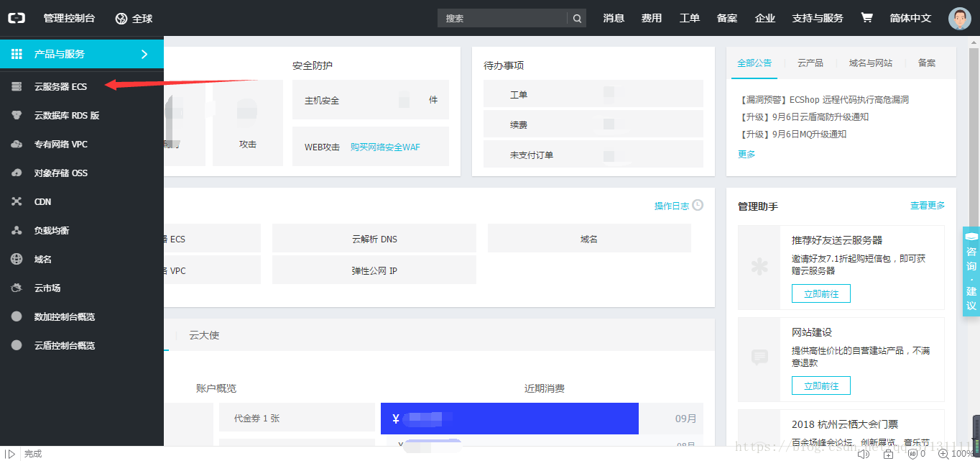This screenshot has height=461, width=980.
Task: Click the AD blocker shield icon
Action: 912,454
